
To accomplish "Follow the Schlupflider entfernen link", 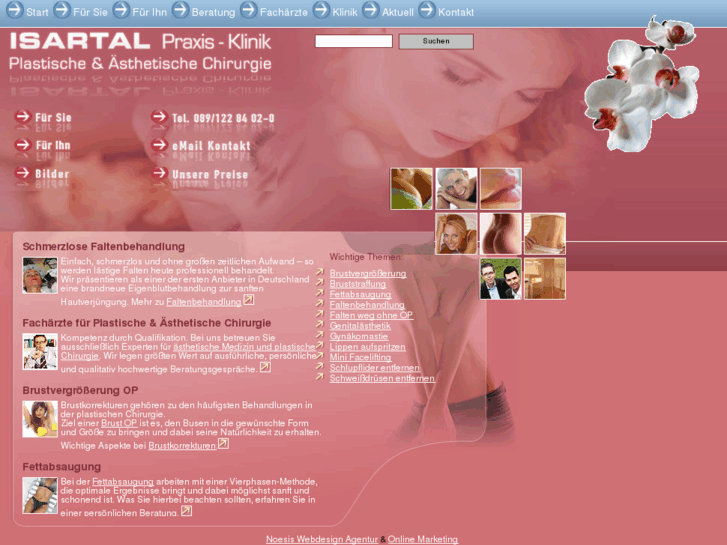I will tap(374, 368).
